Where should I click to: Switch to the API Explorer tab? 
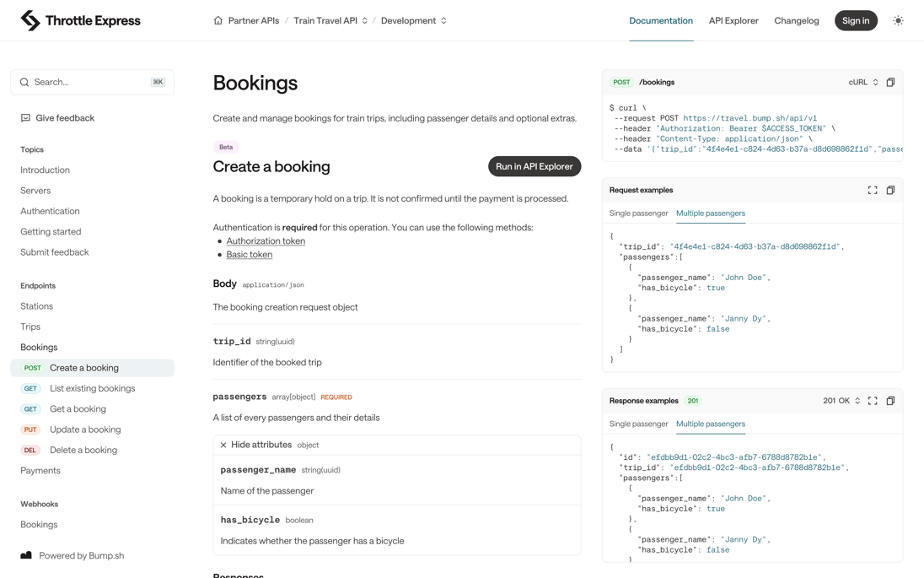(x=733, y=20)
